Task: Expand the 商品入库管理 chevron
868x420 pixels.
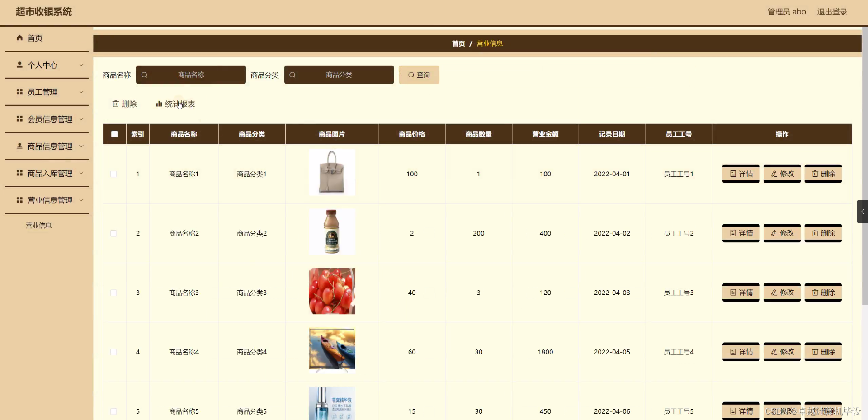Action: [x=81, y=173]
